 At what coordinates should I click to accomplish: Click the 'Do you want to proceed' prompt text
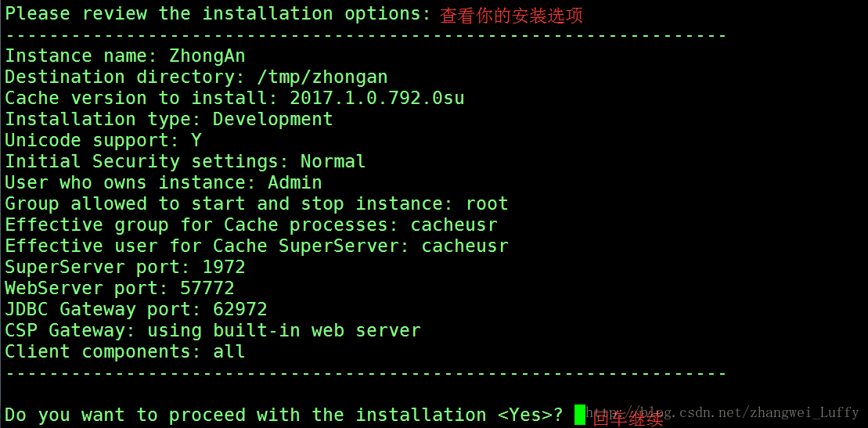284,415
